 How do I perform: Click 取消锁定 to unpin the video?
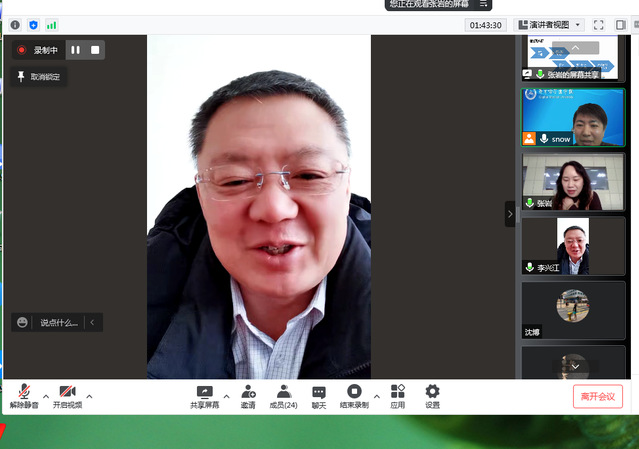tap(40, 77)
